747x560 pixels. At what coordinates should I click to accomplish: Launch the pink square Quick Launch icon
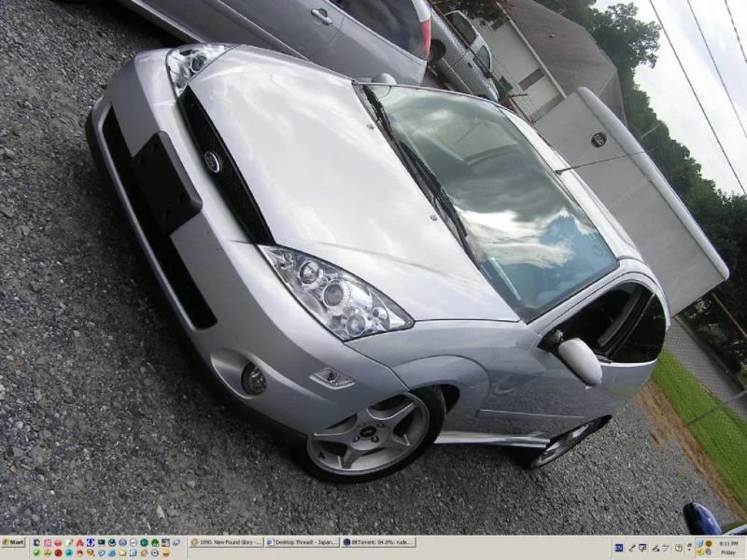pos(48,542)
